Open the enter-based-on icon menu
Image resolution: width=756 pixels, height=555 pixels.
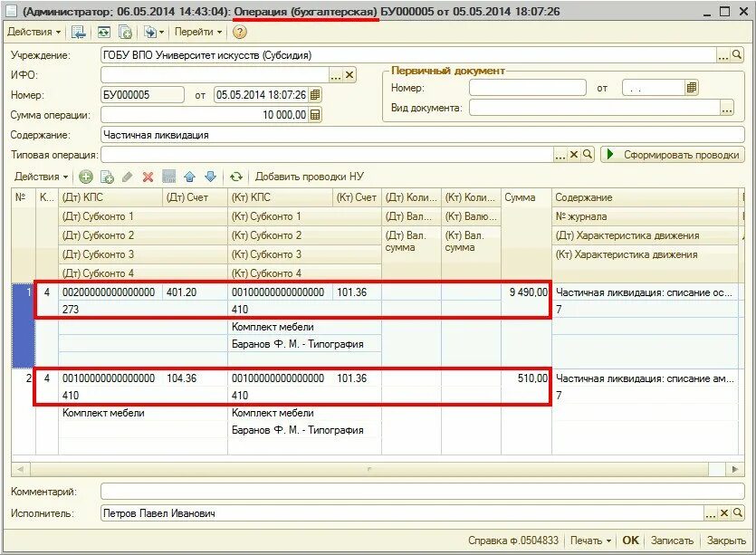(x=154, y=33)
